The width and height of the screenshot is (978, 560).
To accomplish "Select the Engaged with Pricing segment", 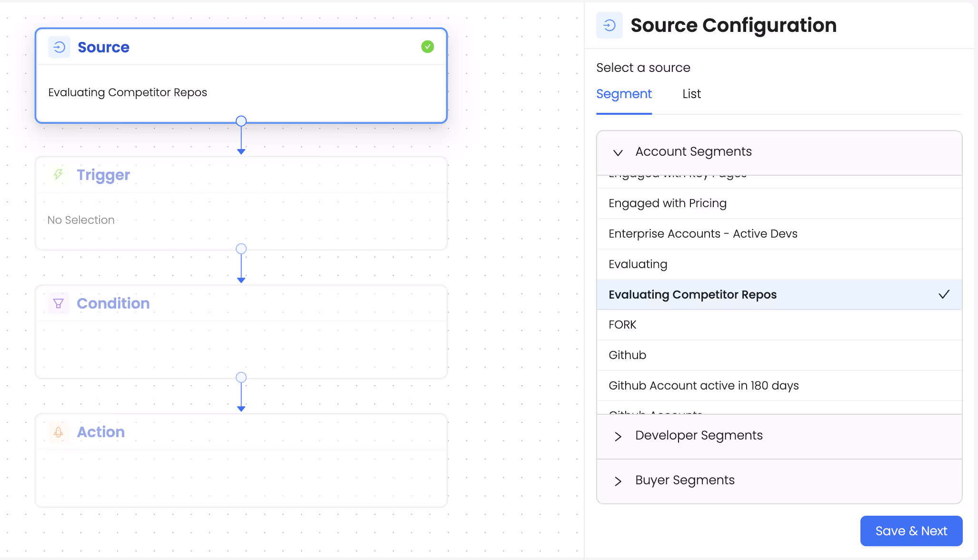I will [x=668, y=203].
